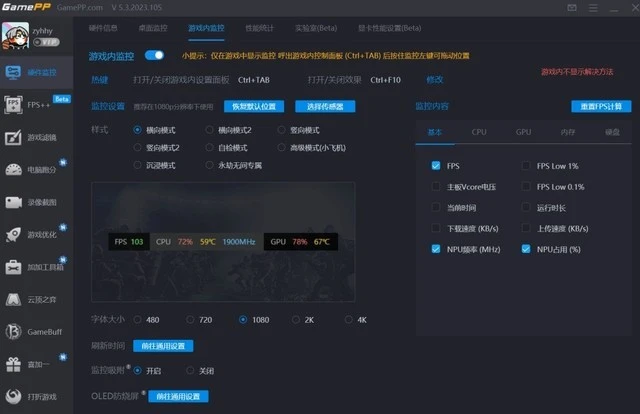Open the toolbox briefcase icon in sidebar
The width and height of the screenshot is (640, 414).
tap(13, 267)
